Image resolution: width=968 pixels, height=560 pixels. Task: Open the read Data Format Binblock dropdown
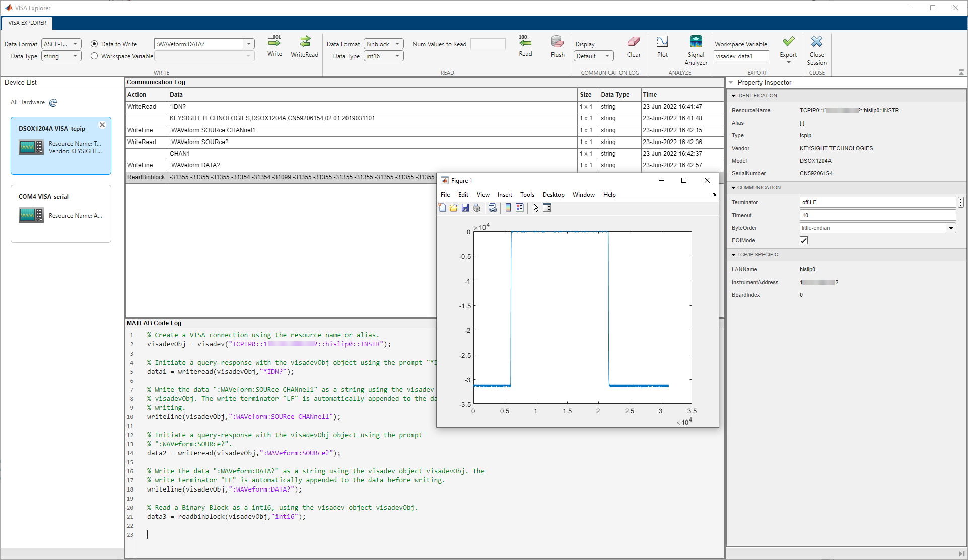[x=384, y=44]
